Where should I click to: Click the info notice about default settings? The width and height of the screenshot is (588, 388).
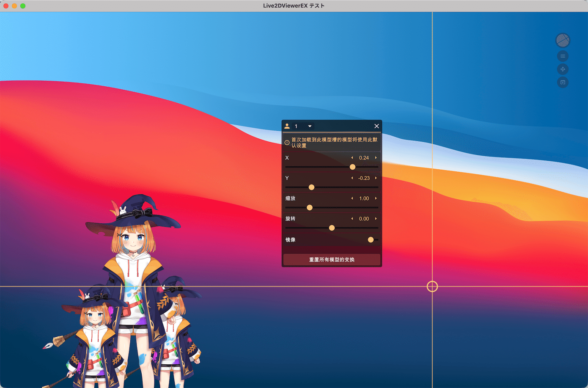[332, 143]
